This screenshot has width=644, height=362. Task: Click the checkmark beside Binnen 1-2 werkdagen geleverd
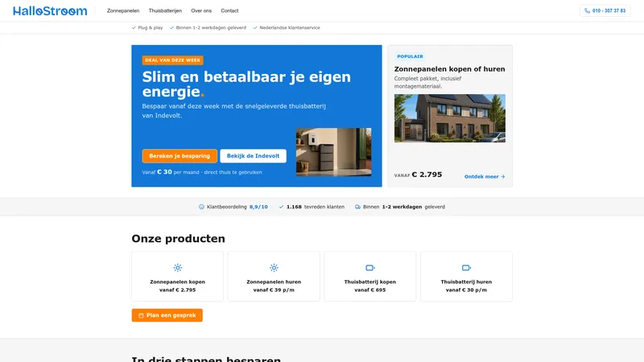pyautogui.click(x=171, y=28)
